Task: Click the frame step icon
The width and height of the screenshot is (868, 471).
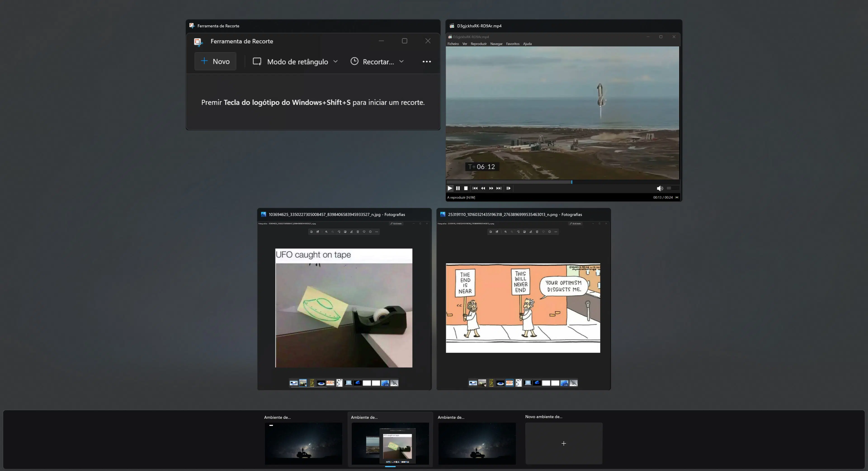Action: 508,188
